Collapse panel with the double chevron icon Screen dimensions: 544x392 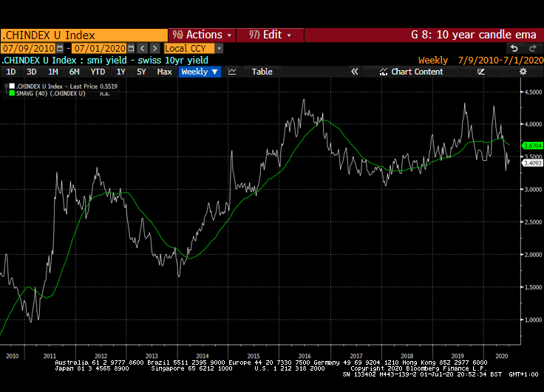click(354, 72)
